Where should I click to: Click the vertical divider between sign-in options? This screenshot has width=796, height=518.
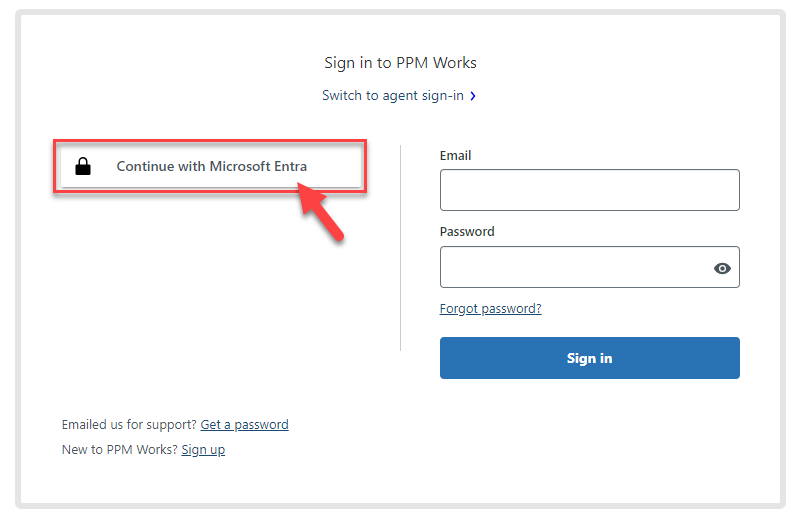[401, 248]
